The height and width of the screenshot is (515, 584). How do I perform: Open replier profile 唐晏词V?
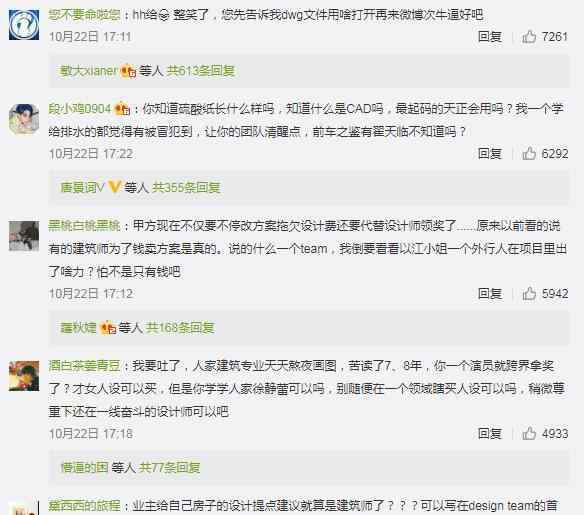[x=82, y=187]
